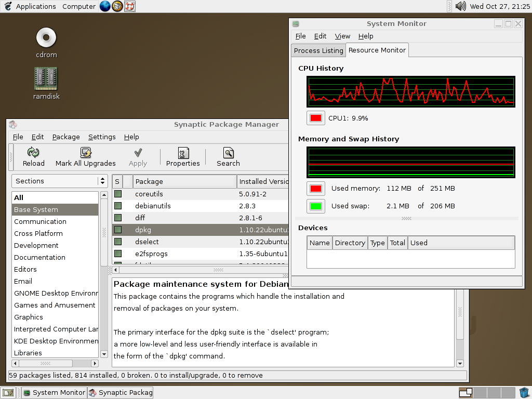This screenshot has width=532, height=399.
Task: Select Games and Amusement section
Action: pyautogui.click(x=55, y=305)
